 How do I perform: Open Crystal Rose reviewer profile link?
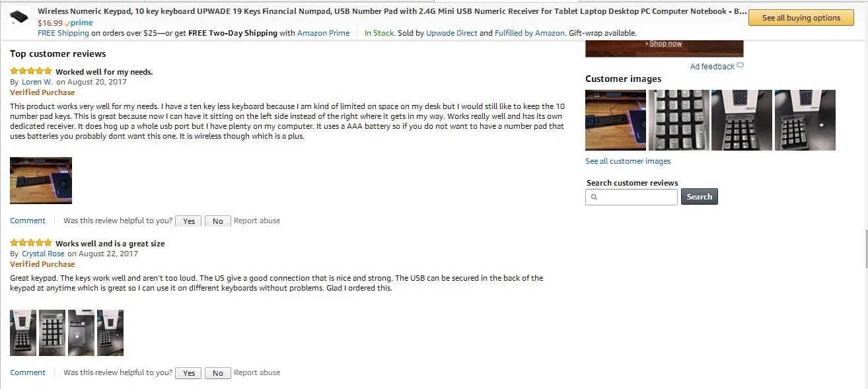43,254
